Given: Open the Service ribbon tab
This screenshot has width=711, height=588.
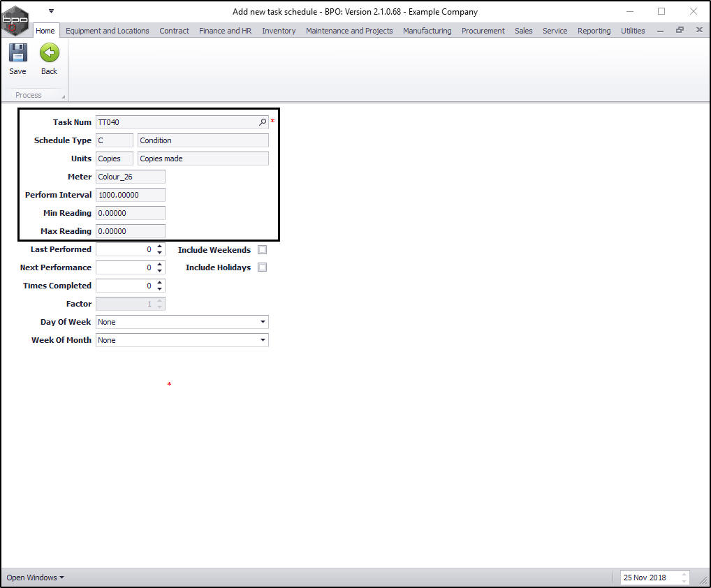Looking at the screenshot, I should 555,30.
